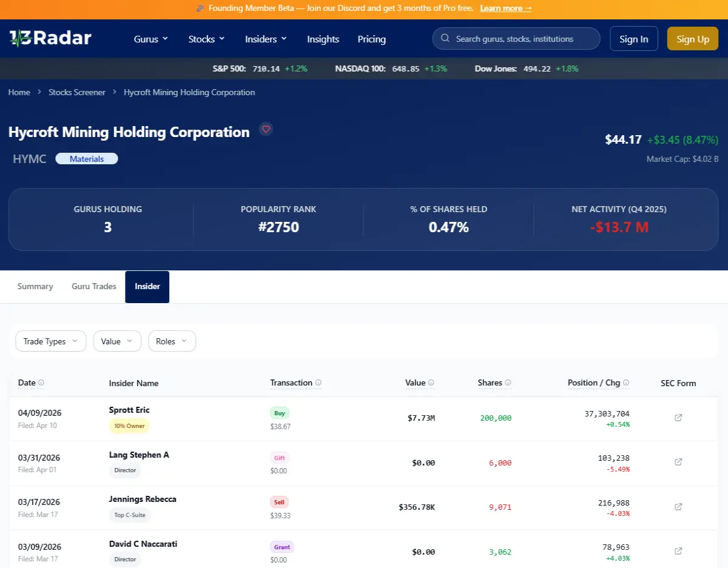
Task: Click the Buy transaction badge
Action: click(280, 413)
